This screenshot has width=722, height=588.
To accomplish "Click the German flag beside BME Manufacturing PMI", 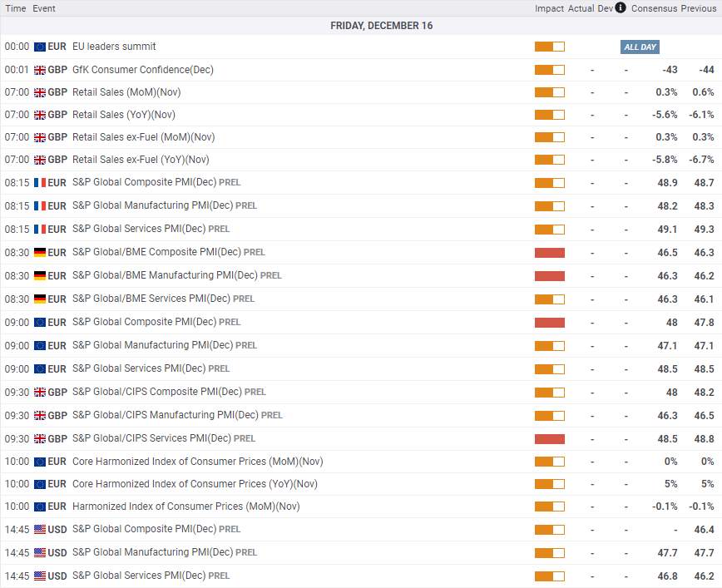I will click(x=40, y=276).
